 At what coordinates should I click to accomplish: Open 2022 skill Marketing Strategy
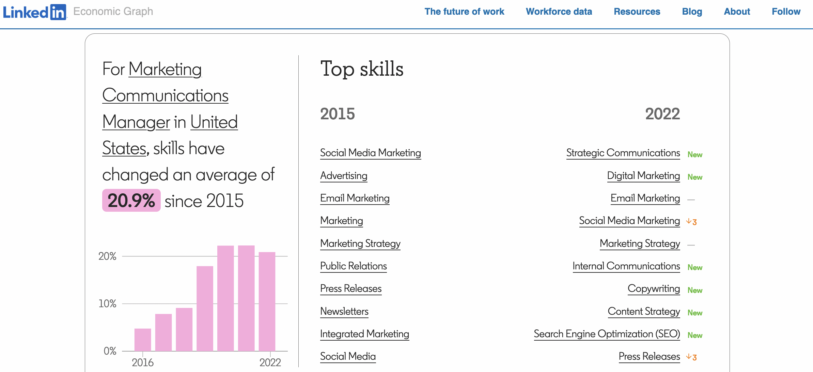[640, 243]
